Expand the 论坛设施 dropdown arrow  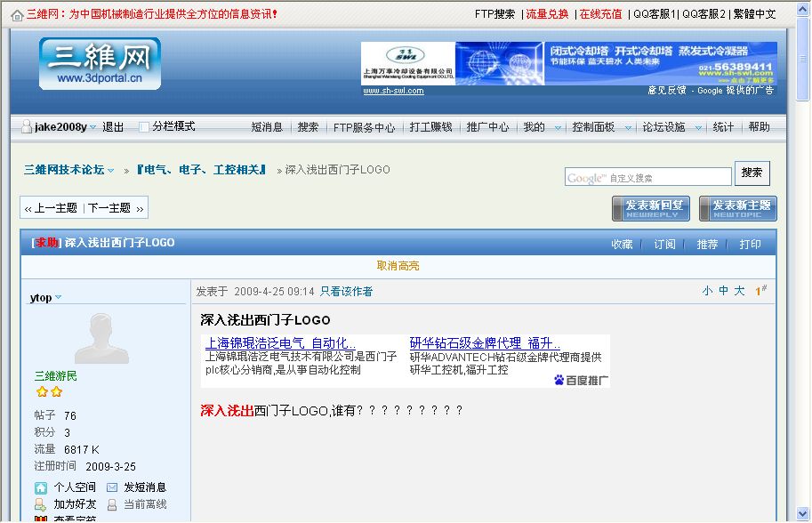[698, 127]
